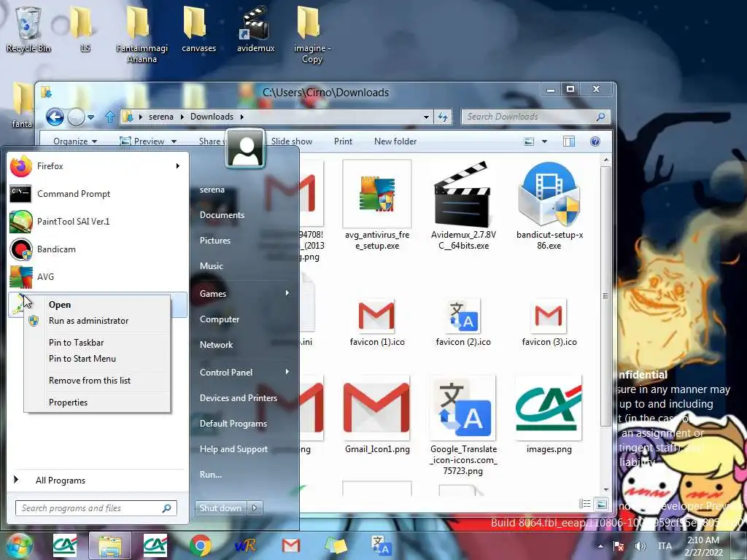Create a New folder in Downloads
The image size is (747, 560).
coord(395,141)
